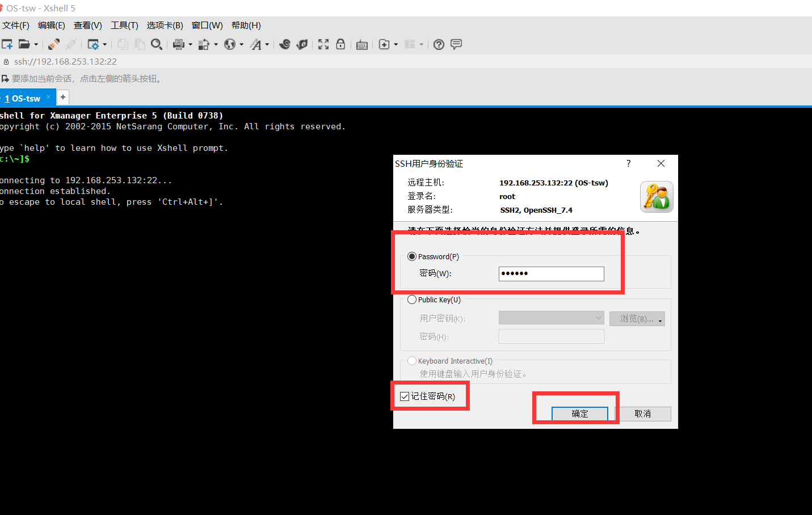Click the 浏览(B)... browse button

(637, 319)
